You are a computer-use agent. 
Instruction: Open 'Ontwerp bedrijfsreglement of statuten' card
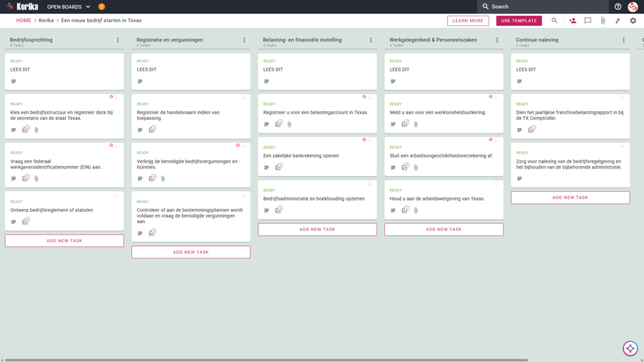[64, 211]
